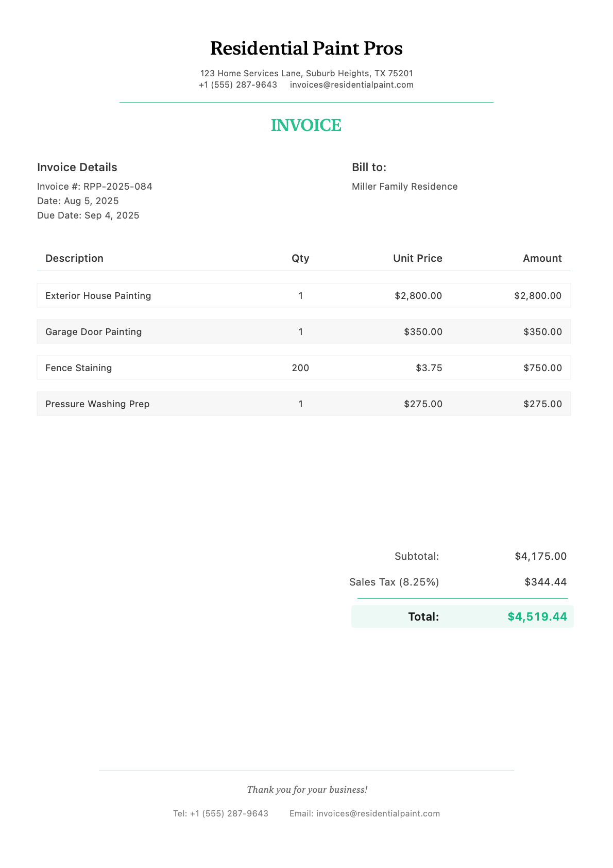613x868 pixels.
Task: Click unit price $350.00 for Garage Door Painting
Action: tap(423, 332)
